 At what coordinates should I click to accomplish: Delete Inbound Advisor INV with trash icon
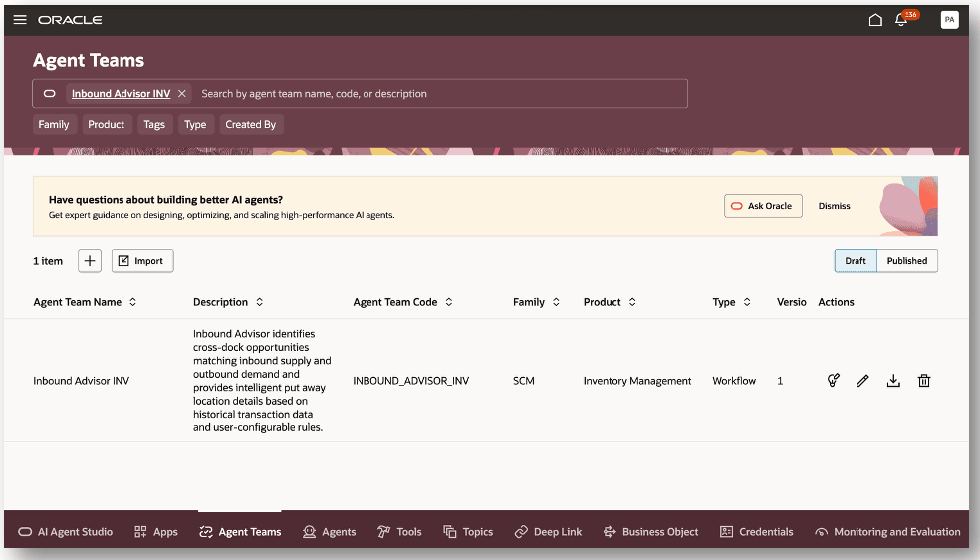[x=924, y=380]
